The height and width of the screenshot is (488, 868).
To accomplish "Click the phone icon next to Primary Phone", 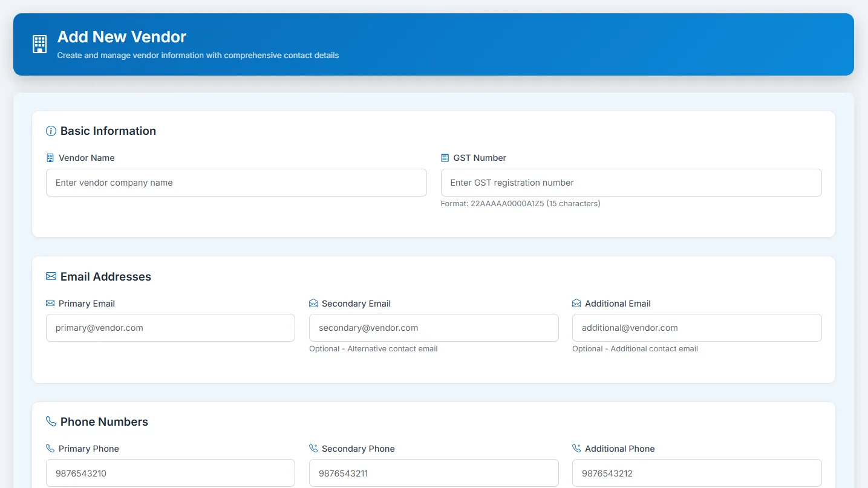I will coord(50,448).
